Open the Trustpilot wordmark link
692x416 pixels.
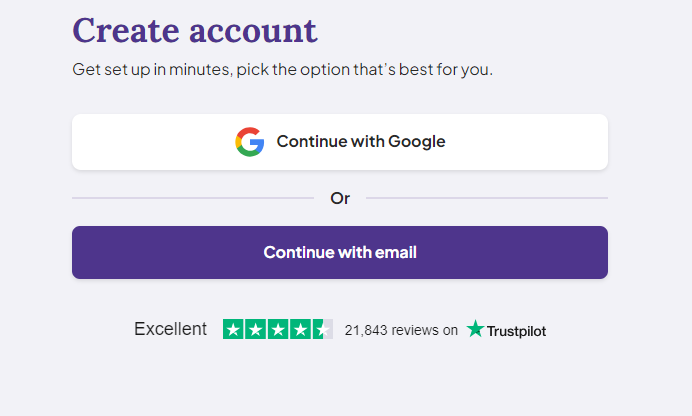(516, 331)
